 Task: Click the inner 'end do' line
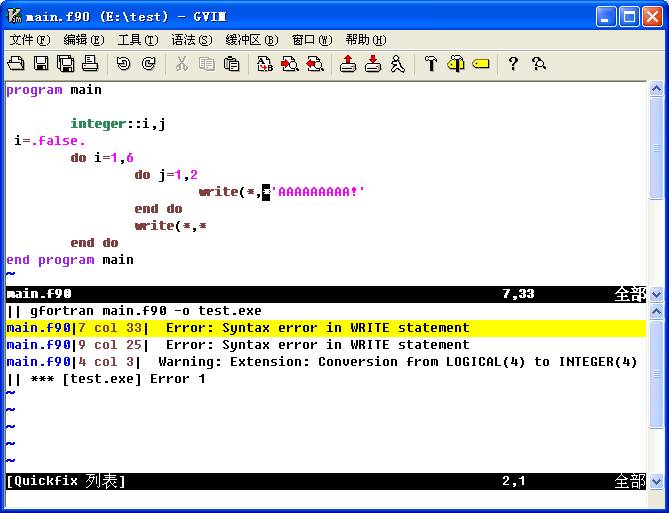(x=158, y=209)
